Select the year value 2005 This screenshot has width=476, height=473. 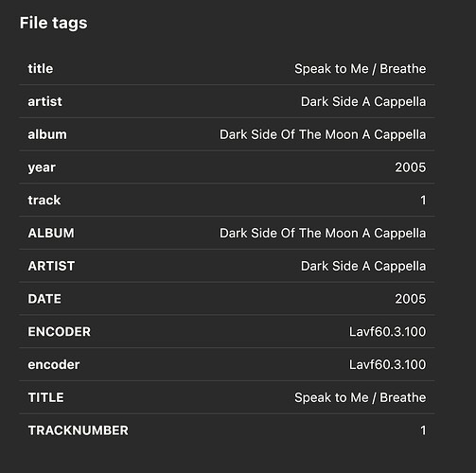[410, 167]
